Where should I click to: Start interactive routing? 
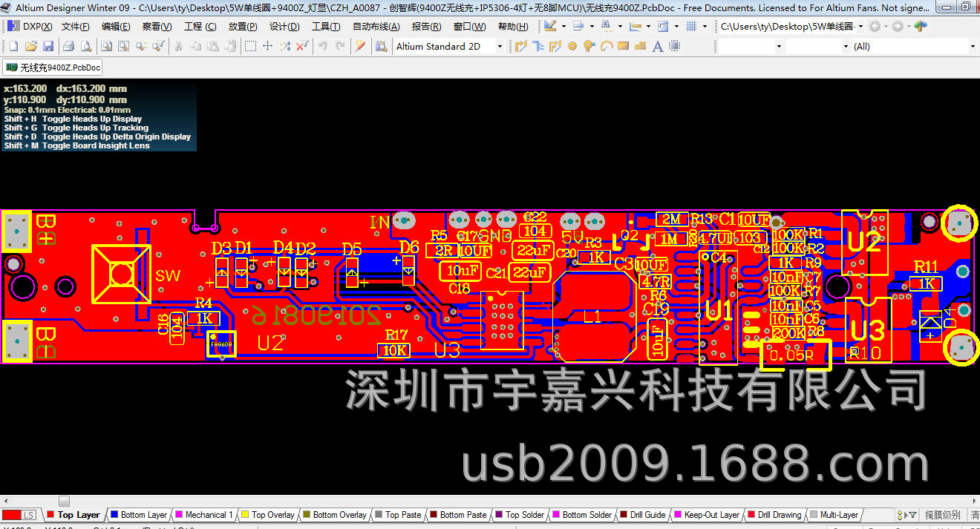[521, 46]
